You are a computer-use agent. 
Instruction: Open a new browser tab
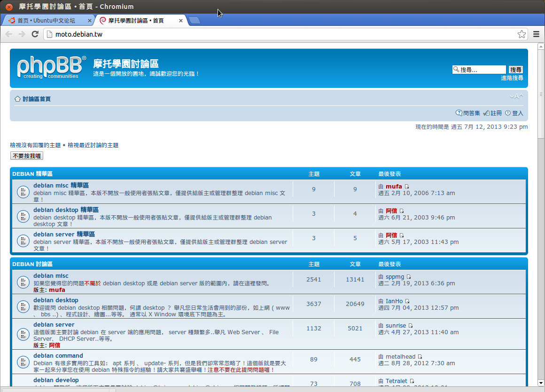coord(195,20)
